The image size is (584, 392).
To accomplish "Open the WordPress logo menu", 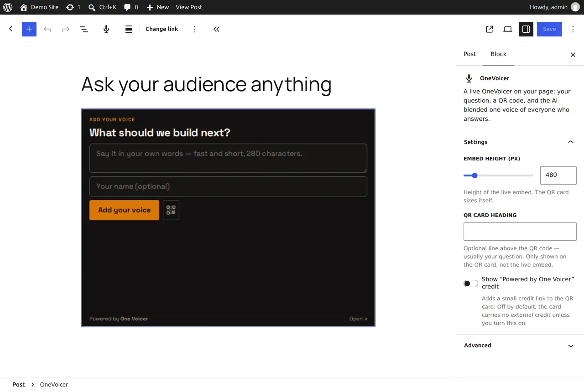I will coord(8,7).
